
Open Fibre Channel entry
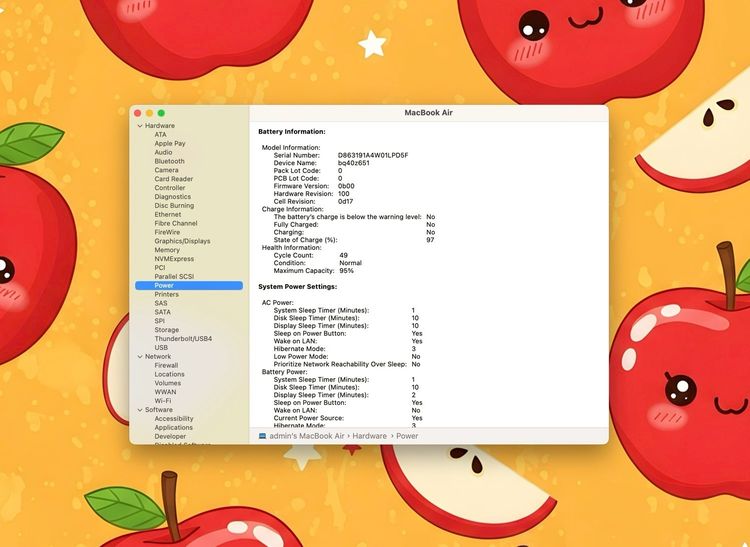pos(176,223)
